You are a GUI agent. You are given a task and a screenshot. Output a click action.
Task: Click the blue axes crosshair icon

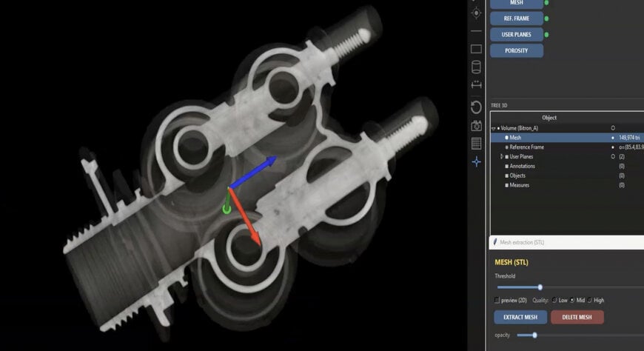click(476, 162)
